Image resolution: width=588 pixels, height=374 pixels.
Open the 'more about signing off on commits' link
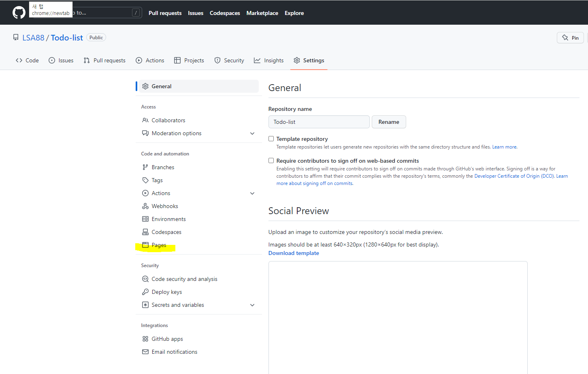(315, 183)
